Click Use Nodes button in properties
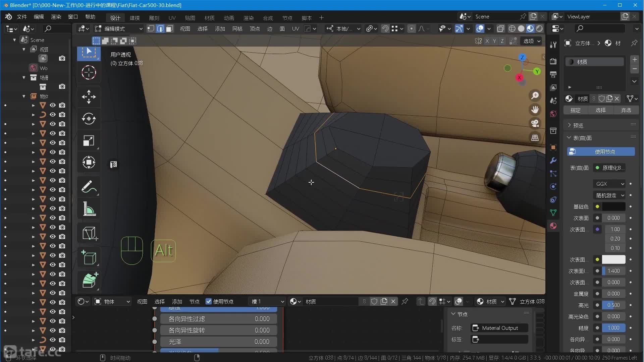 601,152
